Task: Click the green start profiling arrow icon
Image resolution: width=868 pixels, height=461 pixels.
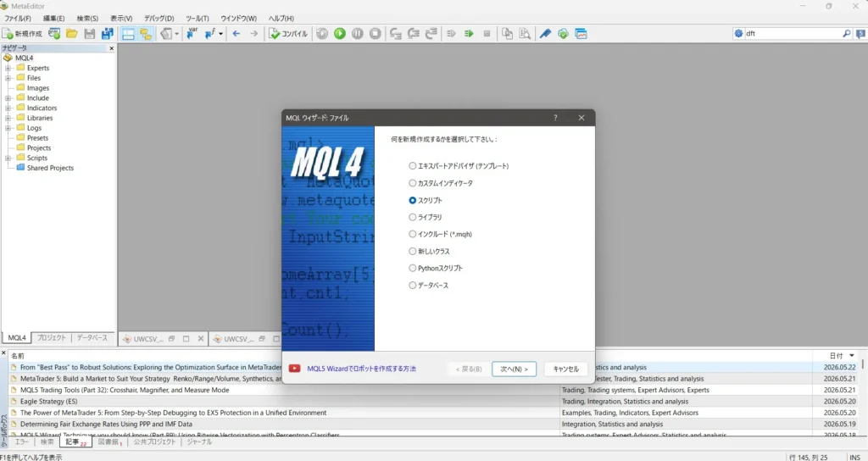Action: pos(469,34)
